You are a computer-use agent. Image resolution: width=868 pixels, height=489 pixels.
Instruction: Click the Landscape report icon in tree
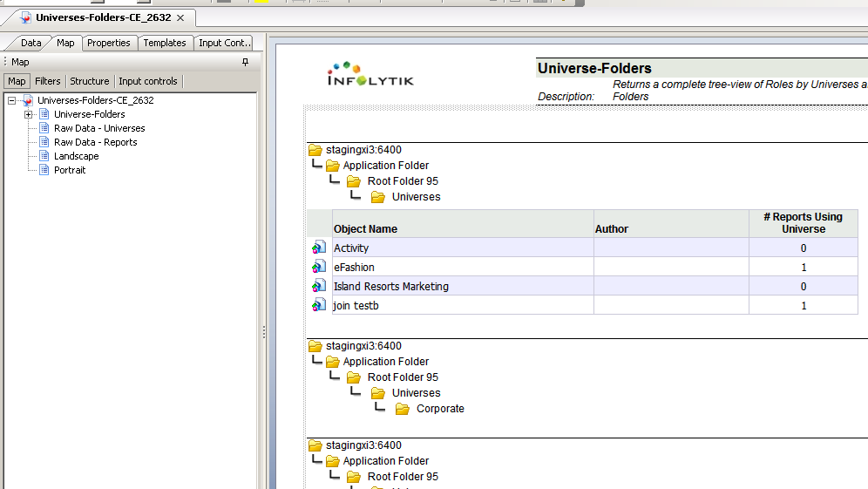point(44,156)
